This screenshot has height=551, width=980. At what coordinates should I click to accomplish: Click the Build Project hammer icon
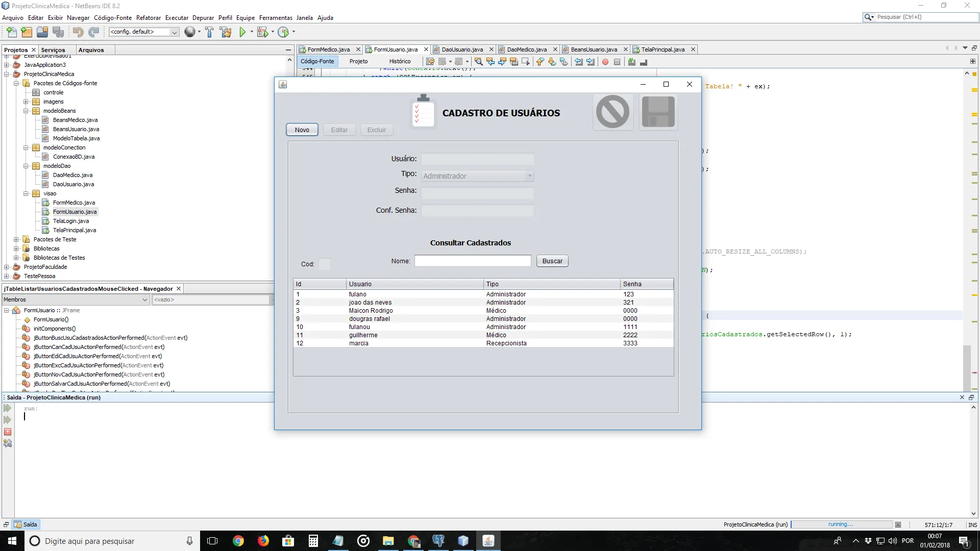[209, 32]
